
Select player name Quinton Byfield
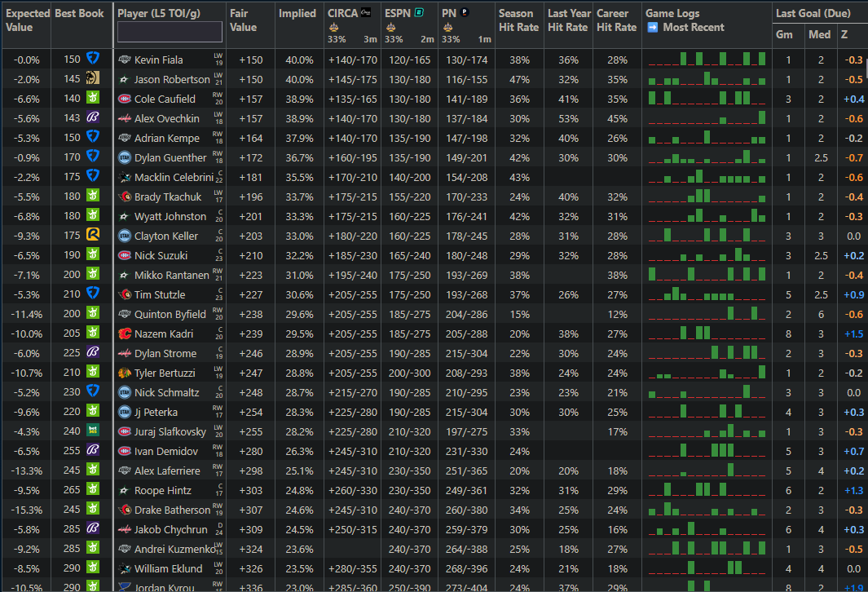(170, 314)
